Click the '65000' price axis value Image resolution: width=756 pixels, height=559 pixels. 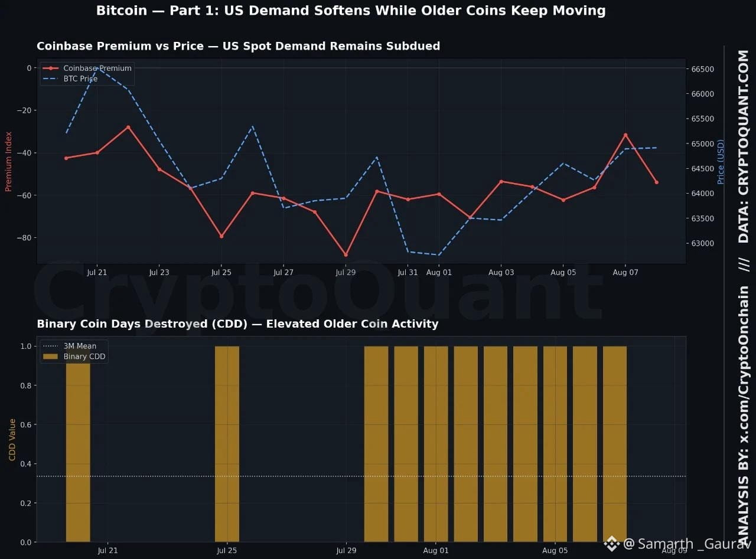pyautogui.click(x=702, y=144)
